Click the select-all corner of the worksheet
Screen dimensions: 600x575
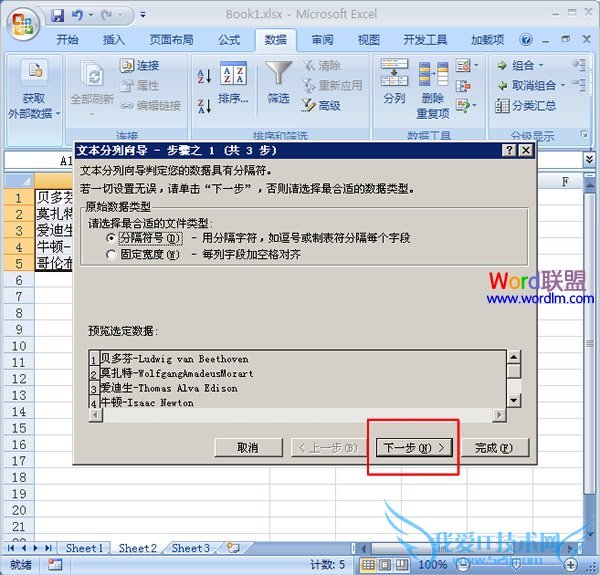coord(19,181)
